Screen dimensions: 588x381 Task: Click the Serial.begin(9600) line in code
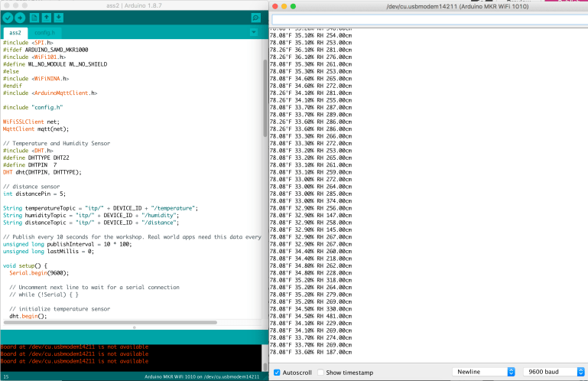(38, 272)
